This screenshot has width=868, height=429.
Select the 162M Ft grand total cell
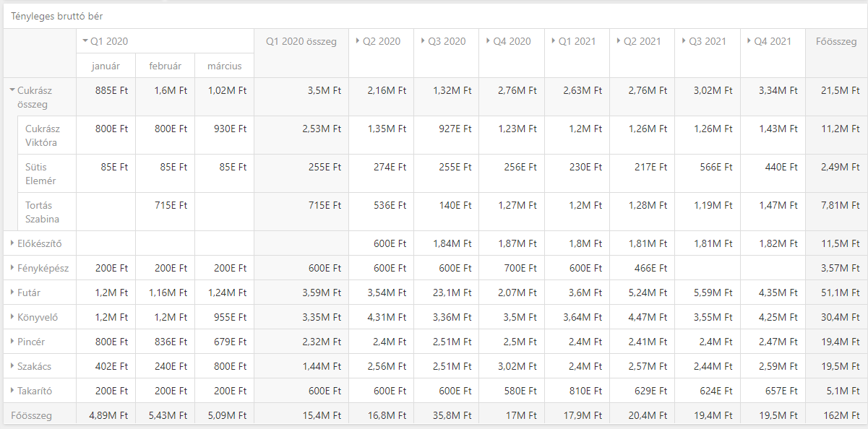coord(836,415)
